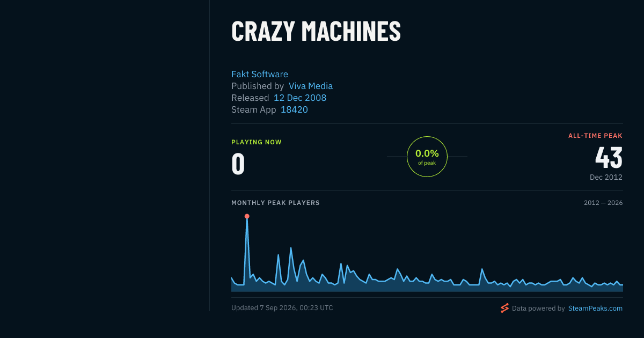Open the Fakt Software developer link

(260, 75)
